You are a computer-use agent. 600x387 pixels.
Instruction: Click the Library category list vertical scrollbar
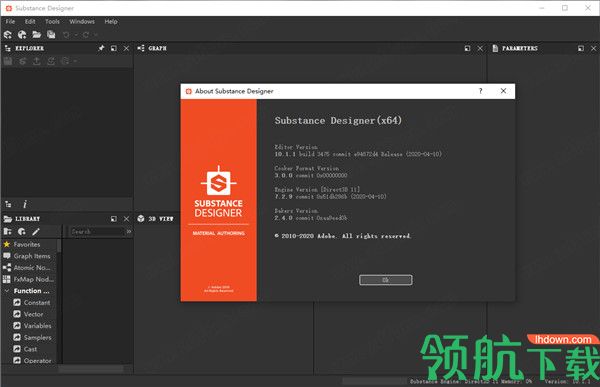59,246
